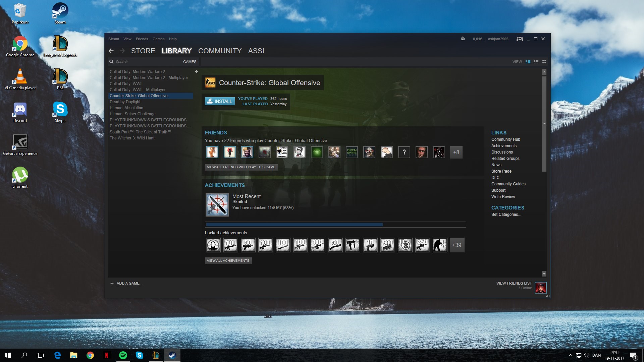644x362 pixels.
Task: Open the OPEN SKINS friend avatar
Action: click(352, 152)
